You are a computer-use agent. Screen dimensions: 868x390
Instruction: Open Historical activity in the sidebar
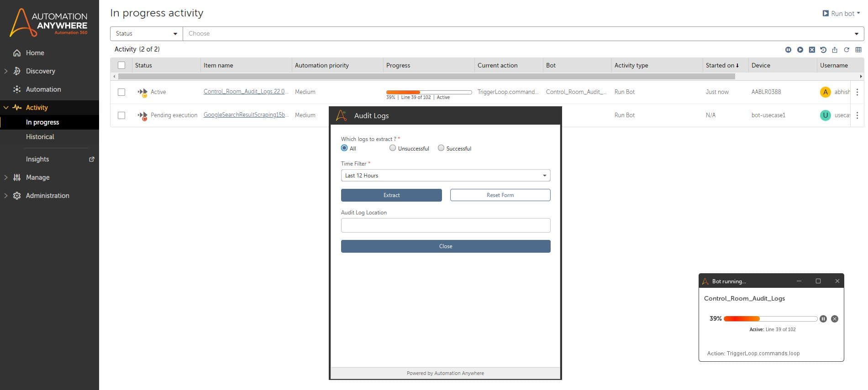click(x=40, y=137)
